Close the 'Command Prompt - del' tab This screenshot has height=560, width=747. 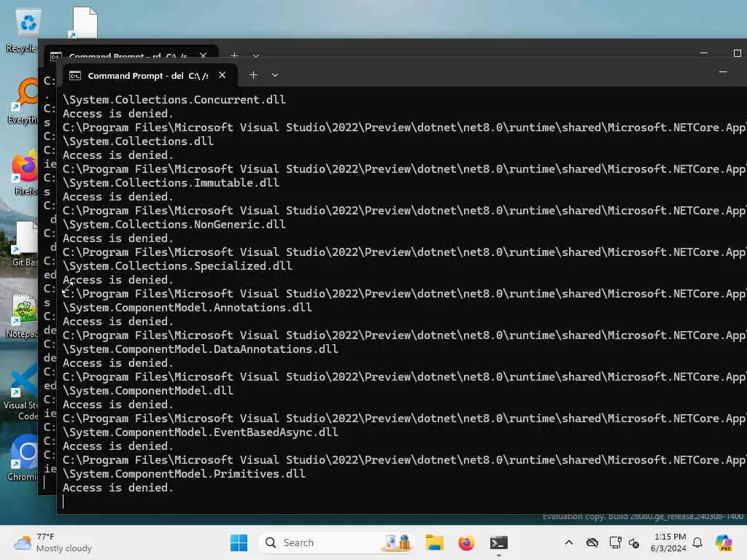[x=222, y=75]
